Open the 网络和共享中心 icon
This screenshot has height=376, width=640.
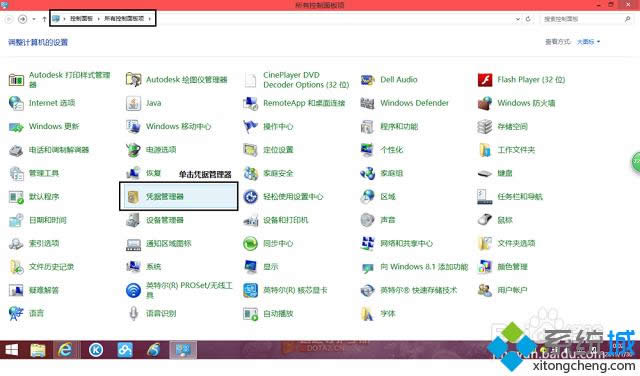coord(367,243)
